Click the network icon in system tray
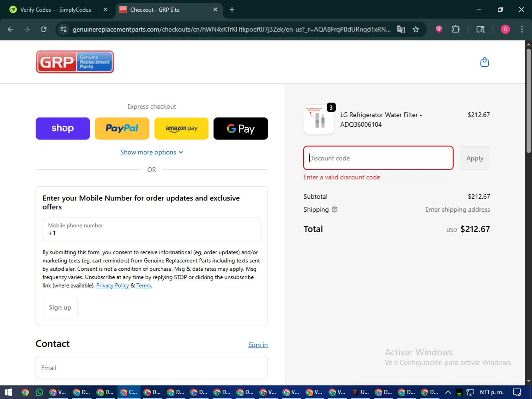The width and height of the screenshot is (532, 399). pos(470,392)
